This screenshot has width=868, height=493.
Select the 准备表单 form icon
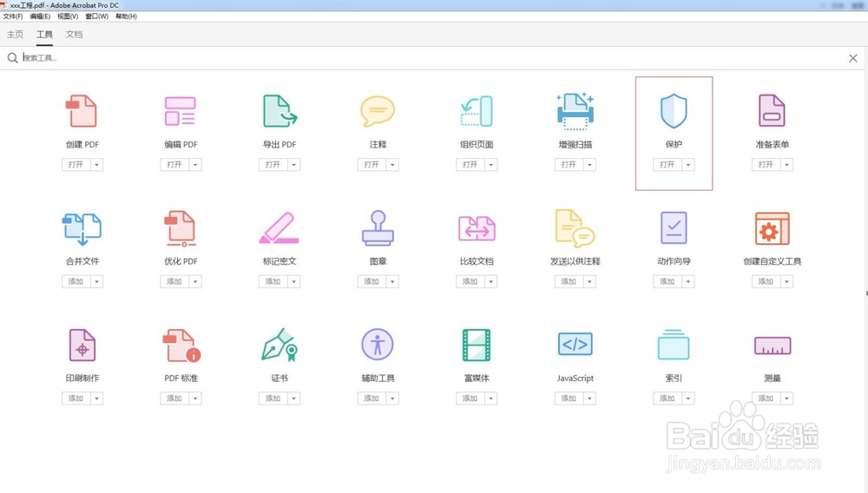pyautogui.click(x=772, y=110)
